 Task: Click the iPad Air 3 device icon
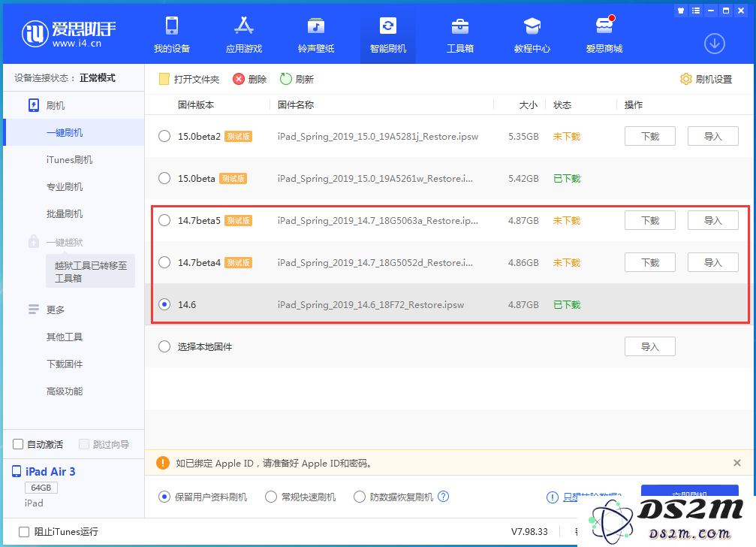point(17,471)
